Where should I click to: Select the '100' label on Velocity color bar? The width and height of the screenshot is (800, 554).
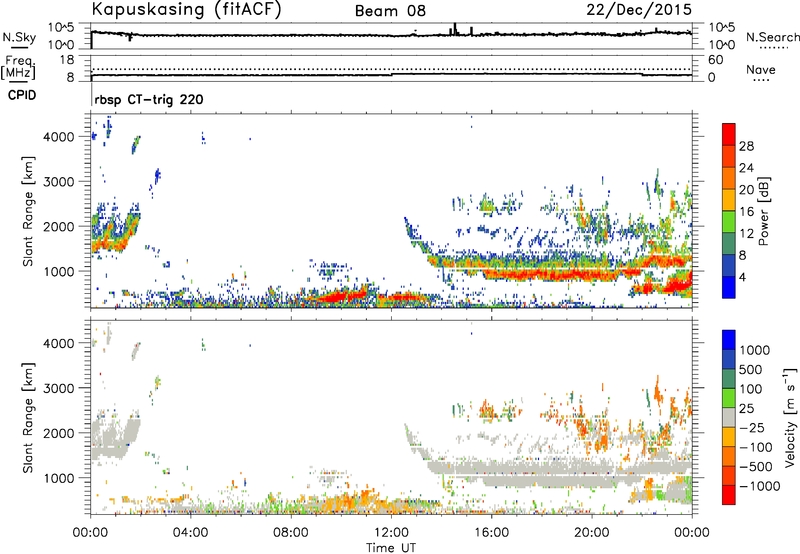coord(749,389)
